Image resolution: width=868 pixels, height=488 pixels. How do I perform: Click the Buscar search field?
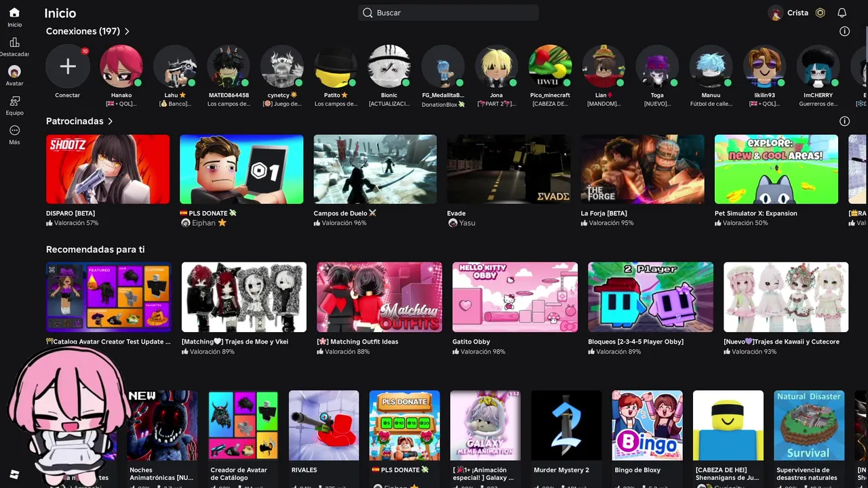(448, 13)
